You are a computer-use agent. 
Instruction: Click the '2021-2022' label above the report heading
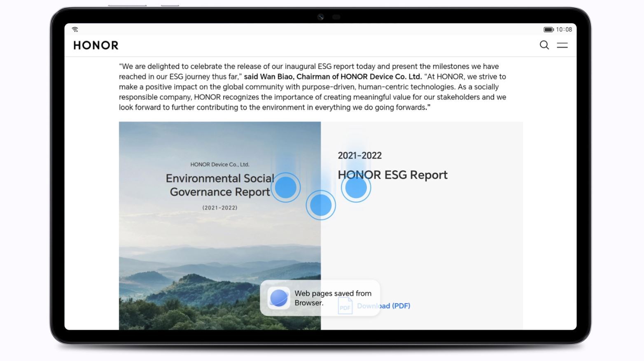(x=359, y=156)
